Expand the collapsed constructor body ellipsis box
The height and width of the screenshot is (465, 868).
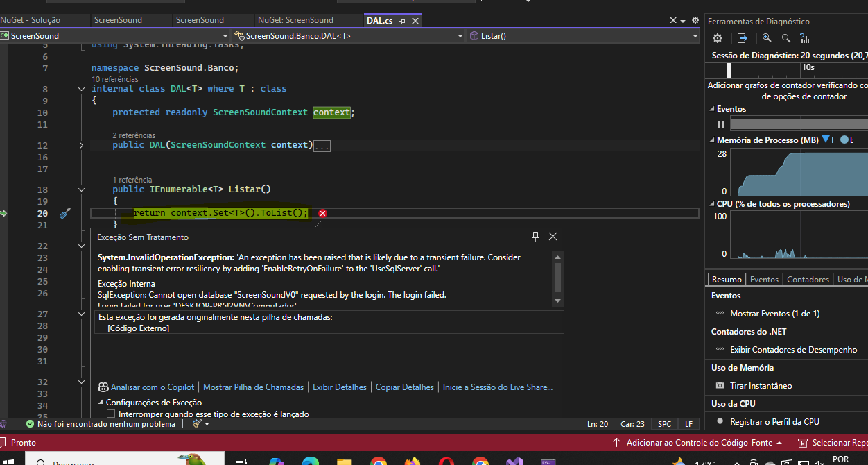(322, 146)
